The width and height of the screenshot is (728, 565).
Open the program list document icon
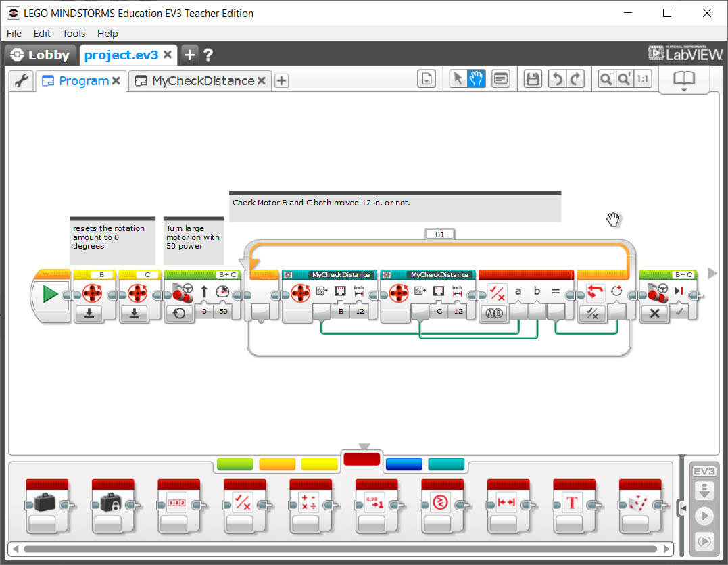click(x=427, y=79)
